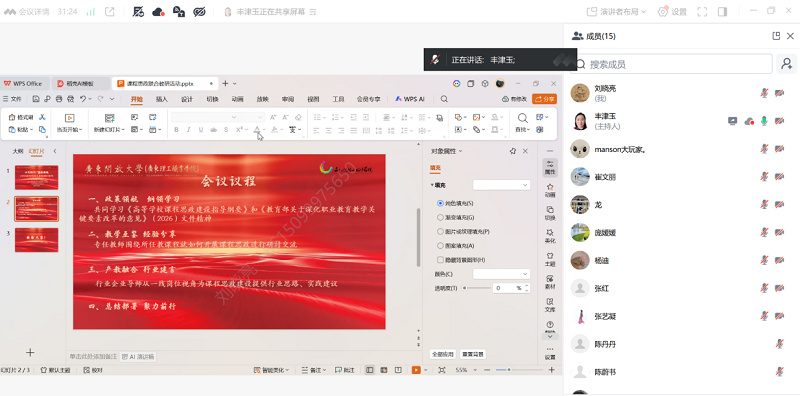Click 全部应用 apply to all button
Image resolution: width=800 pixels, height=396 pixels.
(443, 354)
